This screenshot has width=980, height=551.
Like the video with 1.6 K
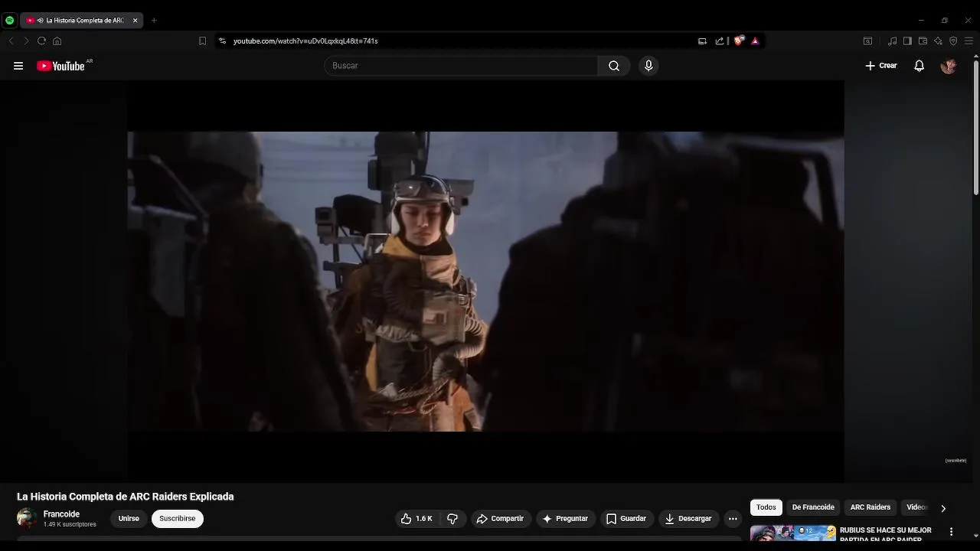pos(416,519)
